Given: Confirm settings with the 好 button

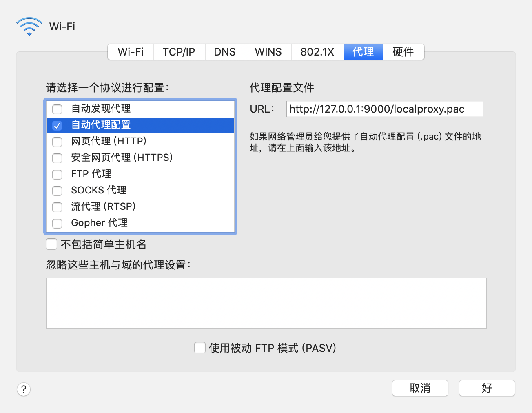Looking at the screenshot, I should click(487, 388).
